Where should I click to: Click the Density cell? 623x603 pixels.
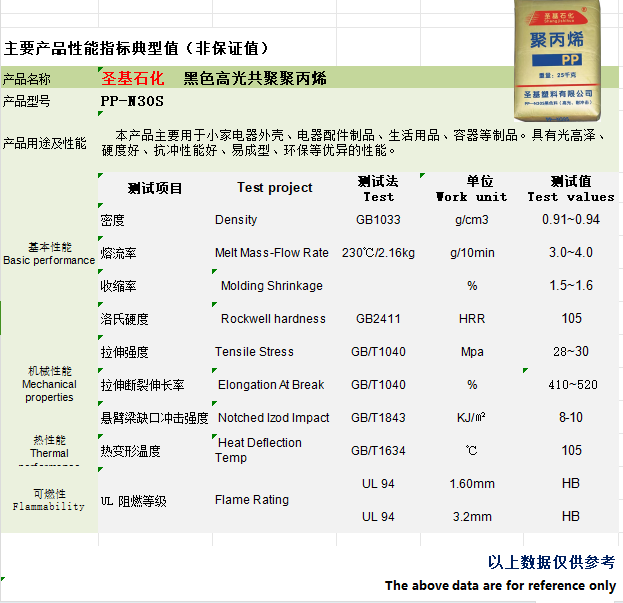click(x=236, y=220)
